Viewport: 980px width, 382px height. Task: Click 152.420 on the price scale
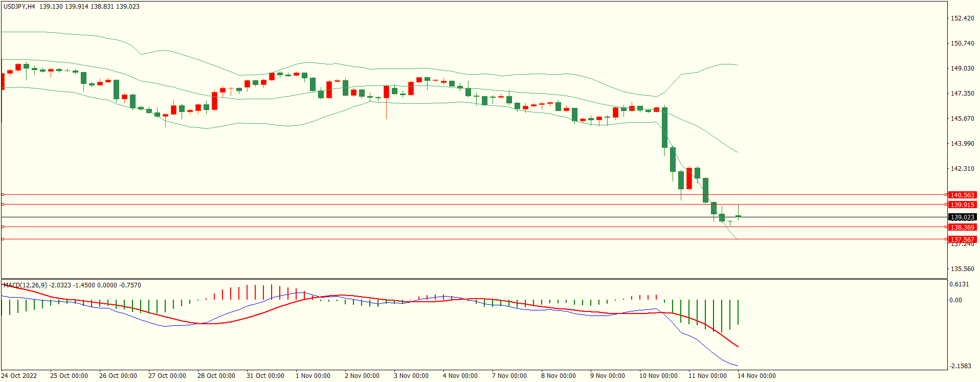[962, 18]
